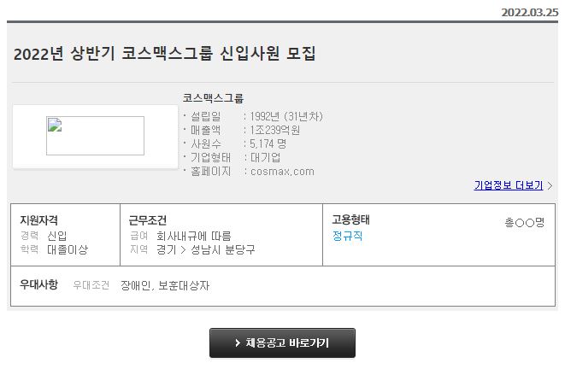Click the chevron next to 기업정보 더보기
The image size is (565, 392).
[x=550, y=185]
